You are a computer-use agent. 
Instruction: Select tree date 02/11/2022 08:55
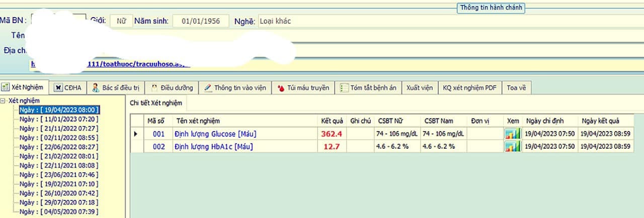point(59,138)
